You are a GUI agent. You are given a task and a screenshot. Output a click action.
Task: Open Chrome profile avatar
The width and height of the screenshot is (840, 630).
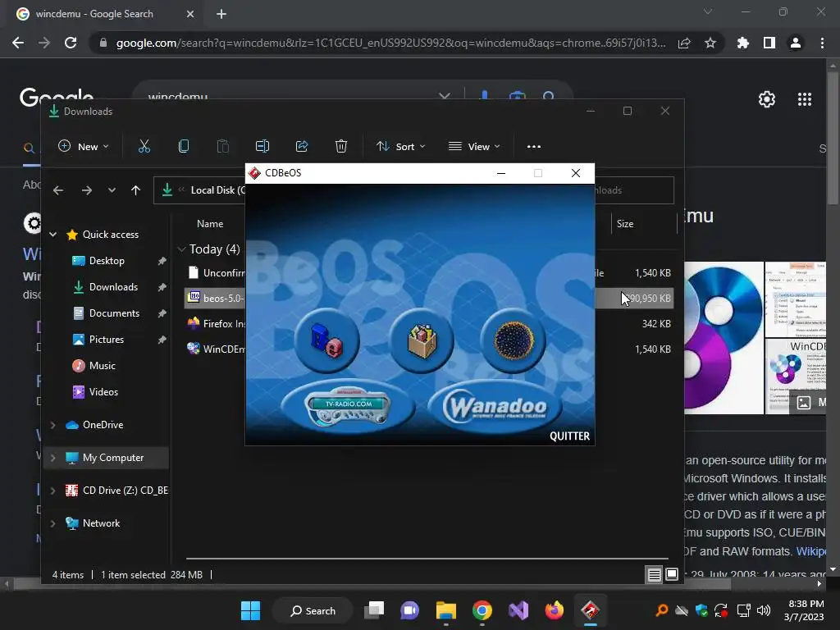point(796,43)
